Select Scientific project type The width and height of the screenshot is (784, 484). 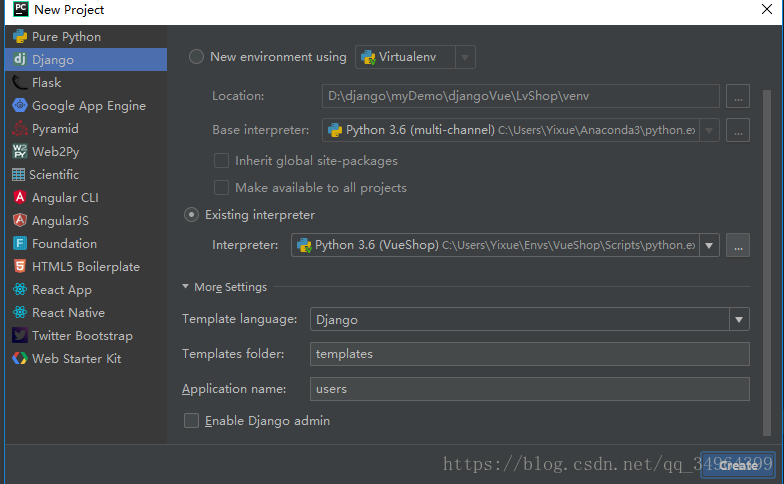click(x=86, y=174)
